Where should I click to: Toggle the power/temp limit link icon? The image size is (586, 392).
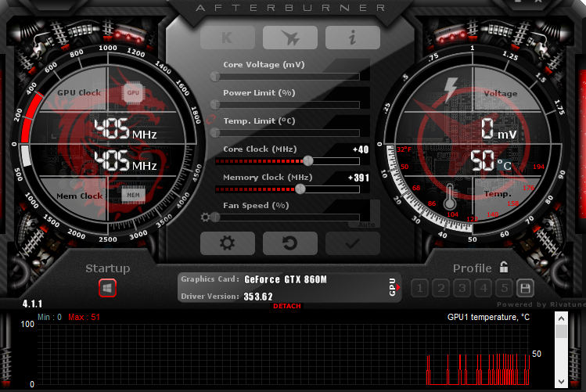tap(210, 120)
